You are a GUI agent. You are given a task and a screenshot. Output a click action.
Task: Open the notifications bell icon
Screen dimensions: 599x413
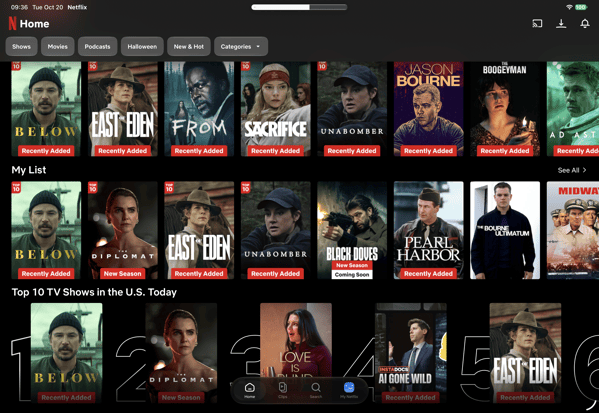(585, 24)
